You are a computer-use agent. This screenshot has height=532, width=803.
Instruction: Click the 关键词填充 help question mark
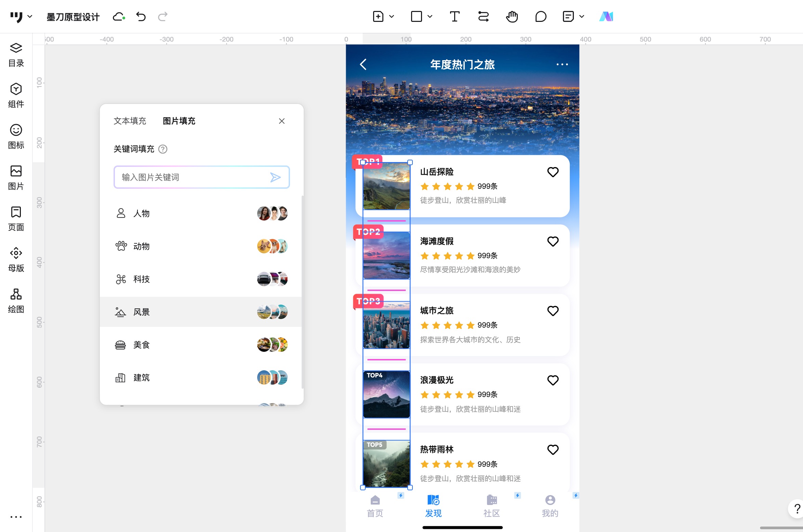163,149
